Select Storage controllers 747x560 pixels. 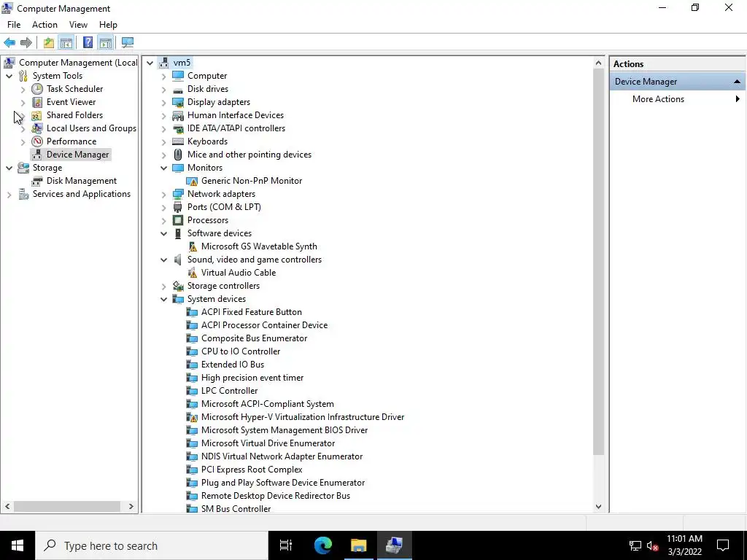[223, 286]
